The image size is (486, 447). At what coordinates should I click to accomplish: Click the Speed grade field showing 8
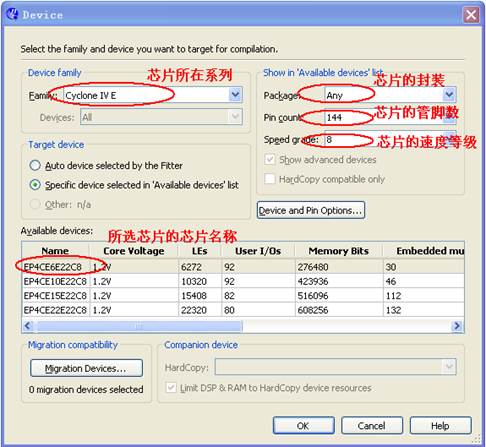tap(389, 139)
